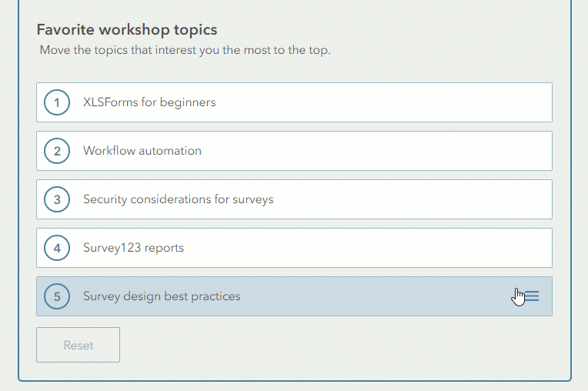Click the number 2 circle badge
This screenshot has height=391, width=588.
coord(57,151)
